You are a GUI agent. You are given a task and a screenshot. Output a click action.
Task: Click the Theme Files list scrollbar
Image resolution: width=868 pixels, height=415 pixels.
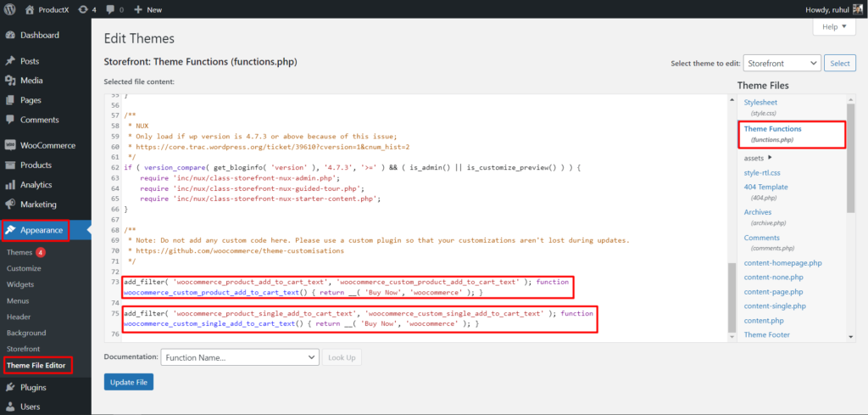(x=851, y=158)
